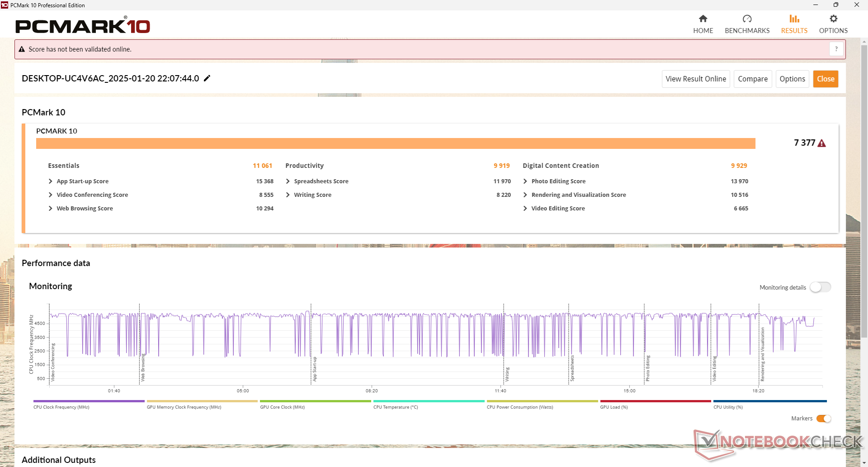
Task: Click View Result Online button
Action: pos(696,79)
